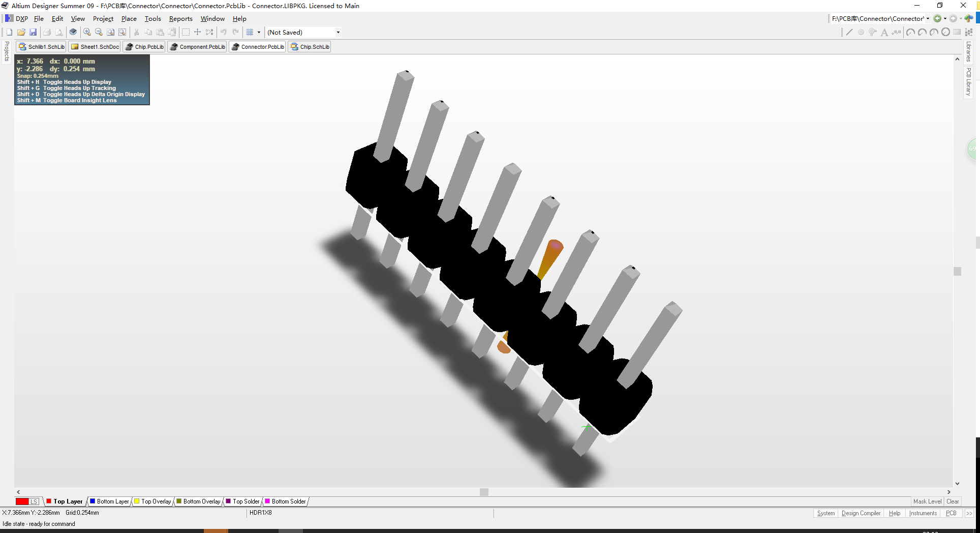Viewport: 980px width, 533px height.
Task: Select the Arc by Edge Any Angle tool
Action: pyautogui.click(x=934, y=32)
